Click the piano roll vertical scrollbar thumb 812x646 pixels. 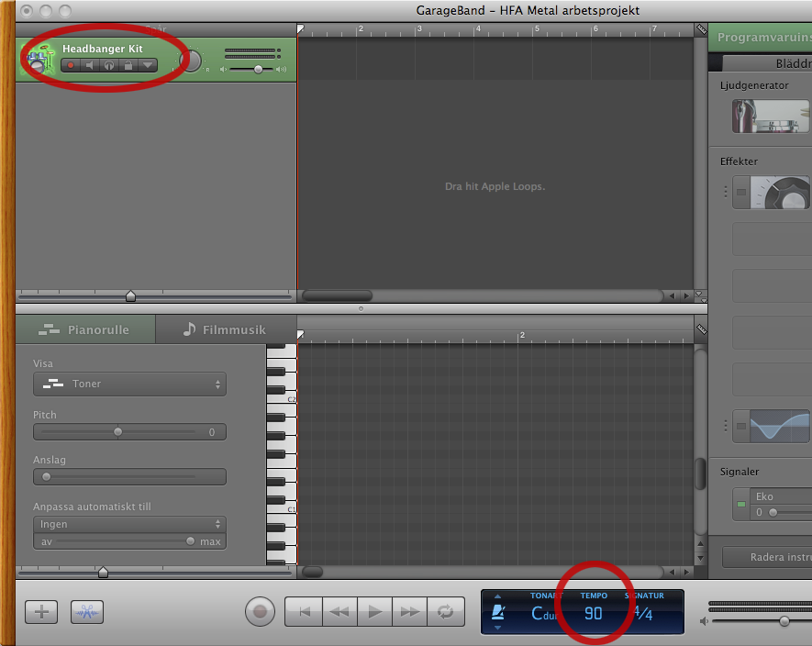pyautogui.click(x=700, y=473)
